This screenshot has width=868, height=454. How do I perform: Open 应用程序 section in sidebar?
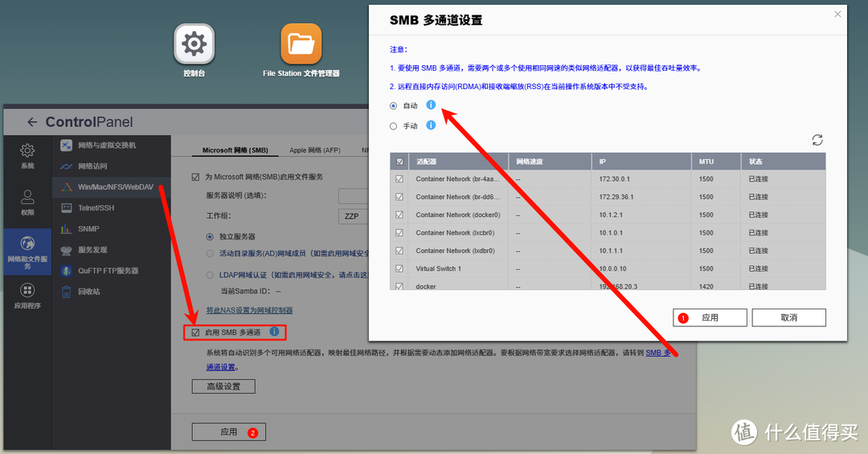(27, 295)
